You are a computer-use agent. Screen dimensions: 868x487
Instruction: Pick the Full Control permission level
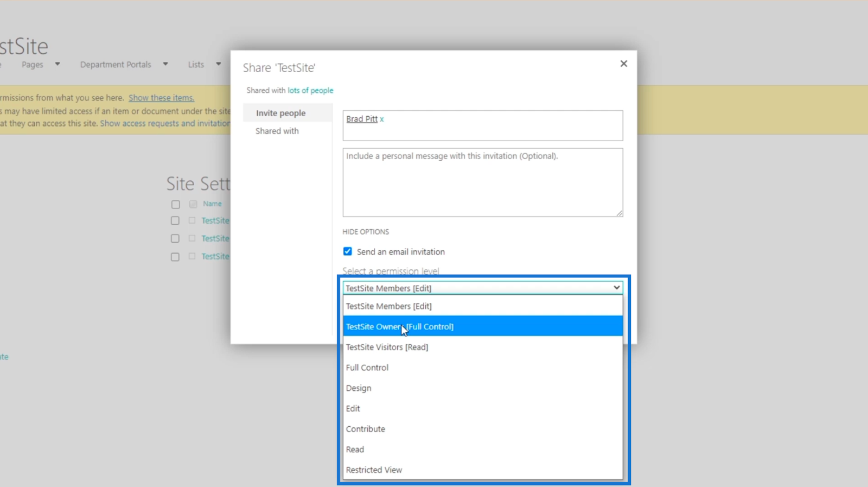[x=482, y=368]
